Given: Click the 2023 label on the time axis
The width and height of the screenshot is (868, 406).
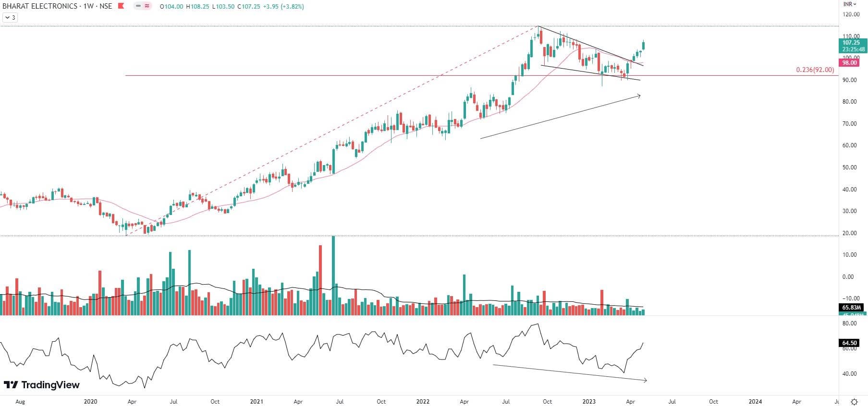Looking at the screenshot, I should pyautogui.click(x=589, y=401).
